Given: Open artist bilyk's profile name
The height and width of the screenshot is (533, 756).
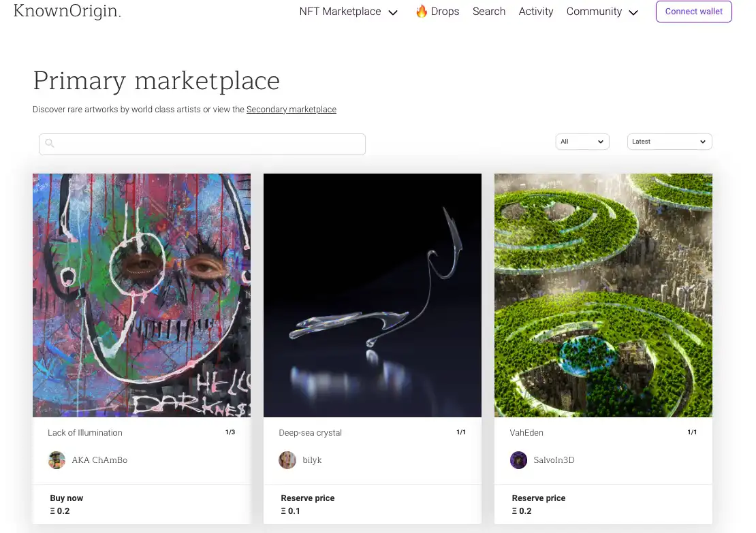Looking at the screenshot, I should (x=312, y=460).
